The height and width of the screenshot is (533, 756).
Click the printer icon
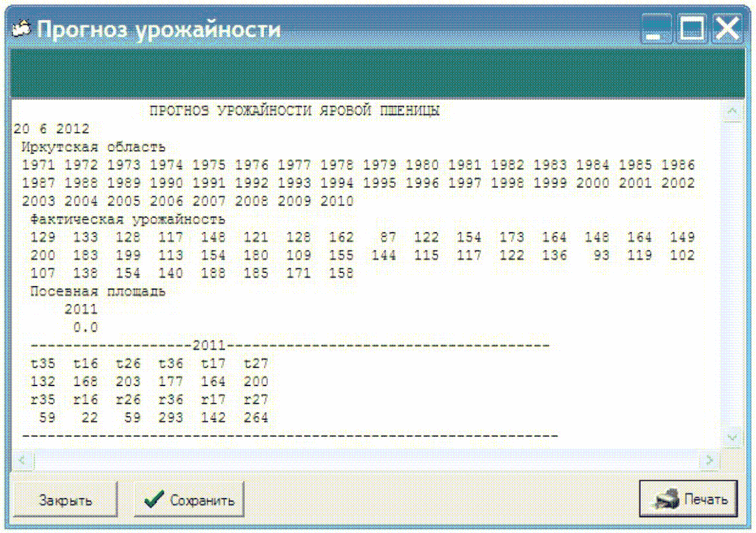[x=667, y=499]
